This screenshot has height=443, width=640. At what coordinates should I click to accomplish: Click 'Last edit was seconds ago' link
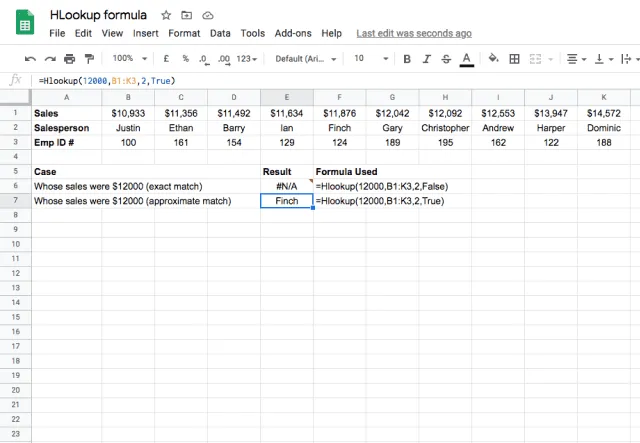[414, 33]
